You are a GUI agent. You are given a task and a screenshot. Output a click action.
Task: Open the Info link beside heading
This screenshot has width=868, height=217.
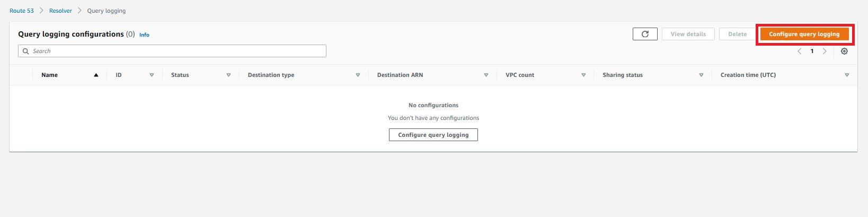tap(144, 34)
